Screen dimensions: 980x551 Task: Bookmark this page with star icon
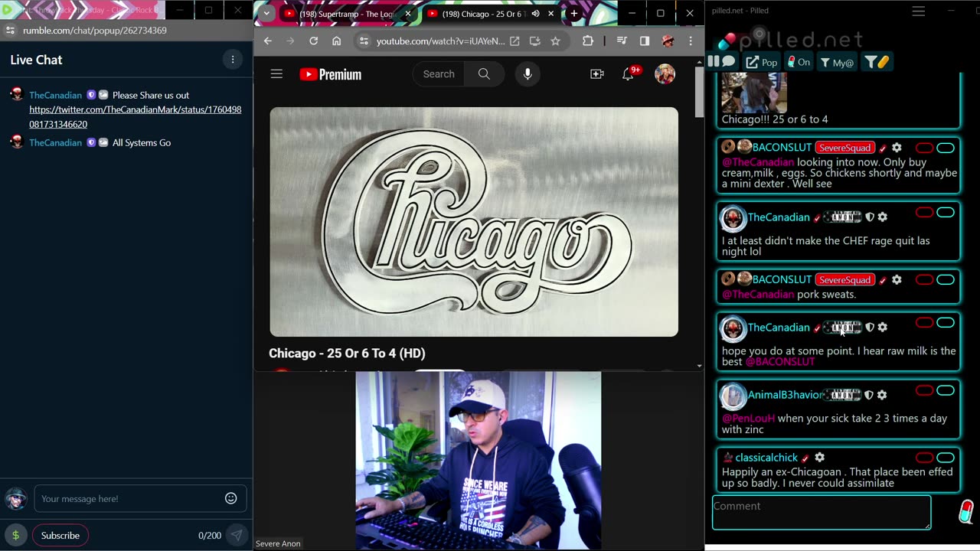(x=555, y=41)
